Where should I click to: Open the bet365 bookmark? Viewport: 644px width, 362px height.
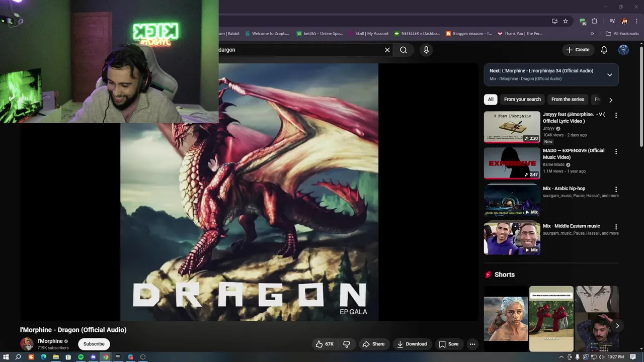click(x=319, y=34)
